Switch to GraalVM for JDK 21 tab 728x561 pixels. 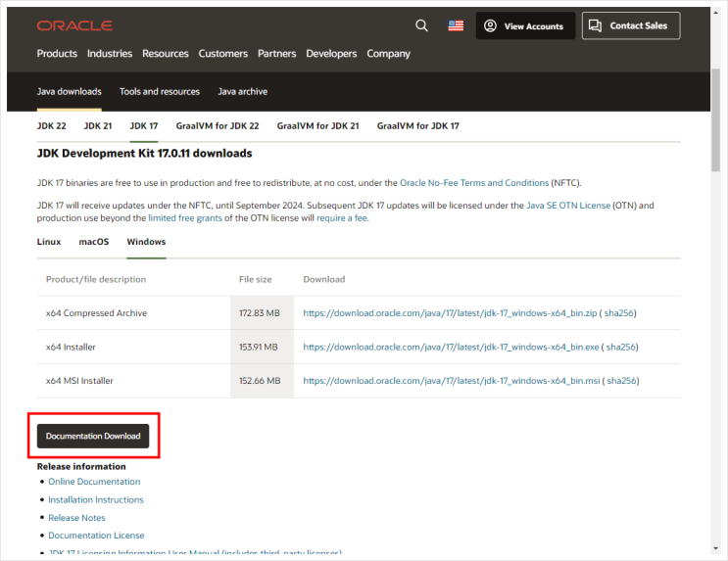[318, 125]
